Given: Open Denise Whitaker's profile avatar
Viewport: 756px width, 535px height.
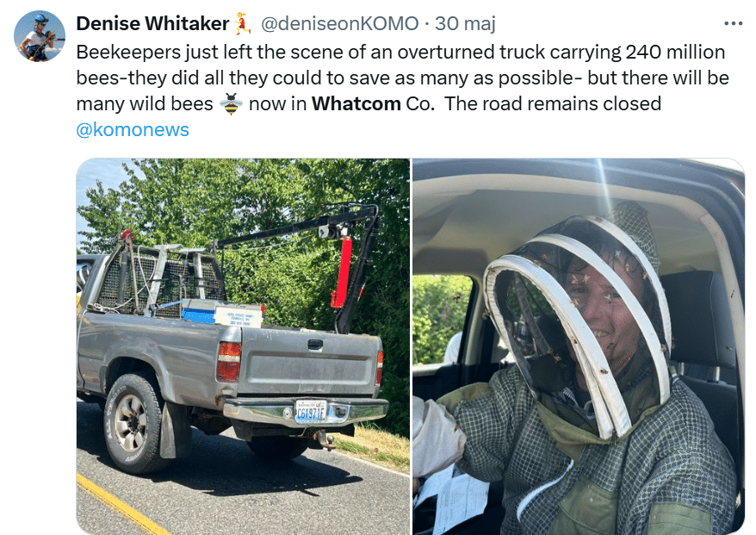Looking at the screenshot, I should coord(40,36).
